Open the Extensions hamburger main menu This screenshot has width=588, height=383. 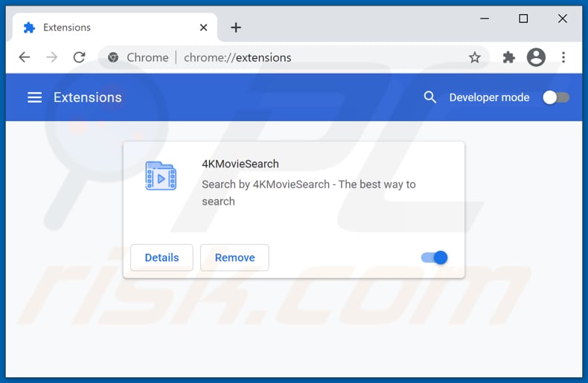tap(34, 97)
